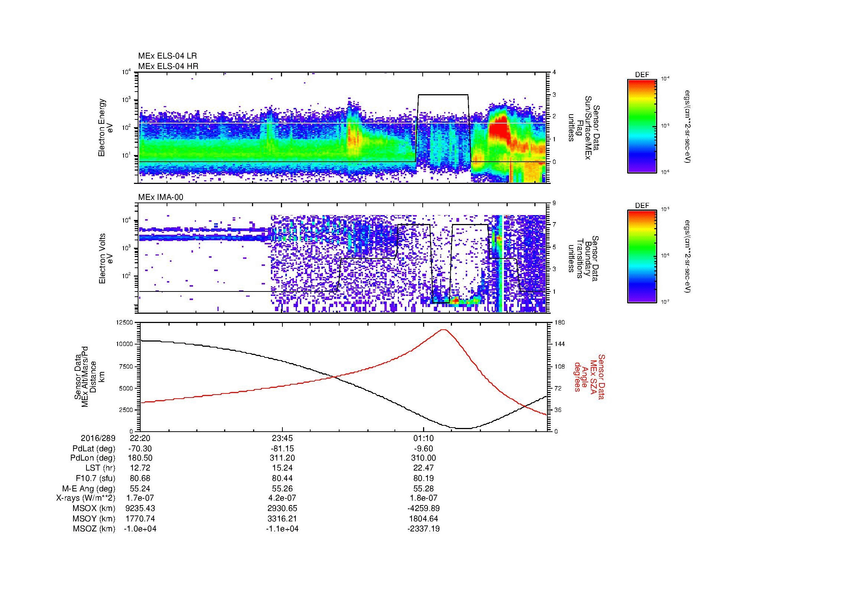Click the X-rays value 4.2e-07
The image size is (868, 613).
click(282, 498)
